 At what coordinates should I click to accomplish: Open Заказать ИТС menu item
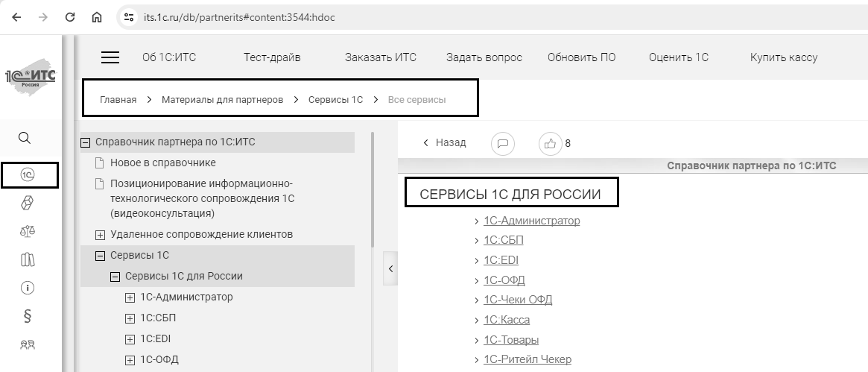(380, 57)
